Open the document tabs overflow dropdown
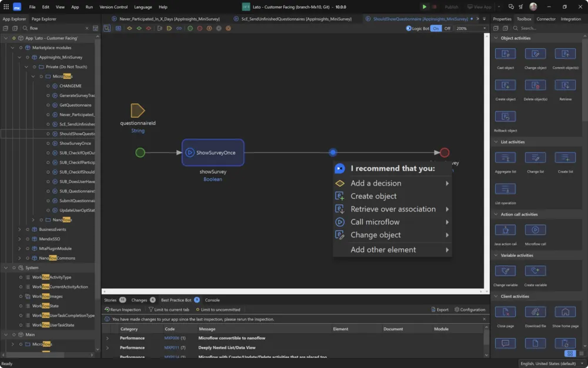 coord(484,19)
